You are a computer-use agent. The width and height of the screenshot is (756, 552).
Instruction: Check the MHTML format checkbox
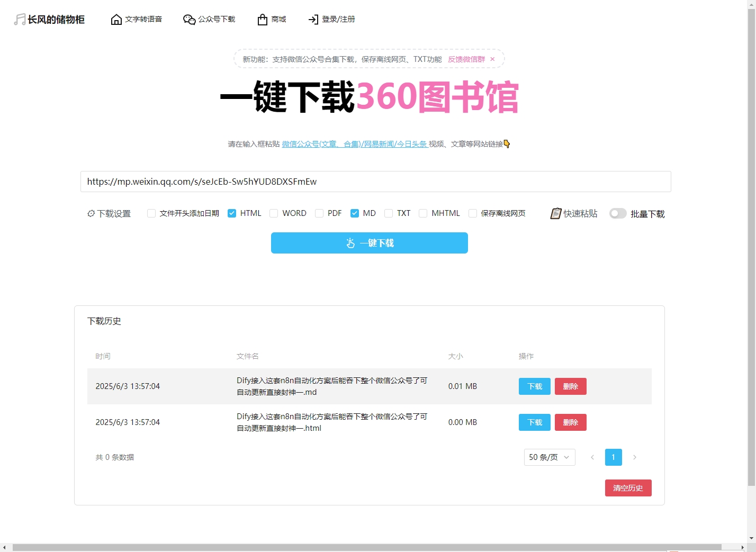coord(423,213)
